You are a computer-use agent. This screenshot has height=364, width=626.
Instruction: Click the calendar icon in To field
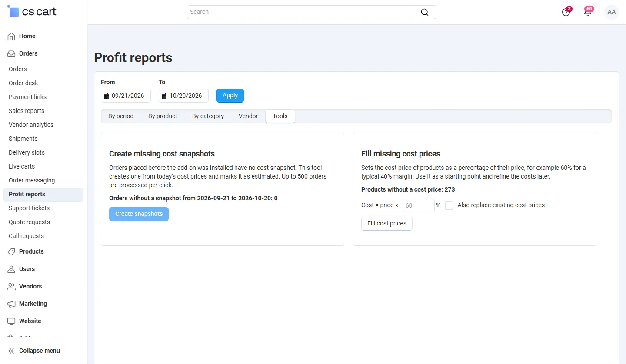click(x=164, y=96)
